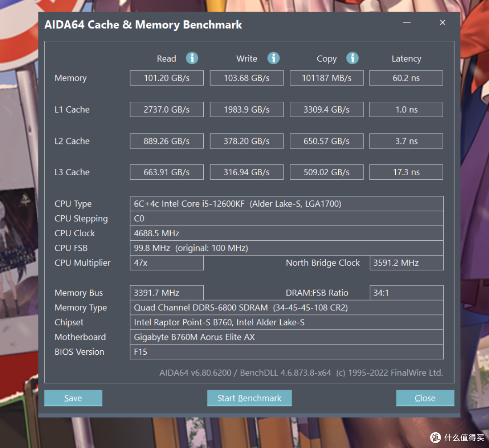
Task: Click the Start Benchmark button
Action: coord(249,398)
